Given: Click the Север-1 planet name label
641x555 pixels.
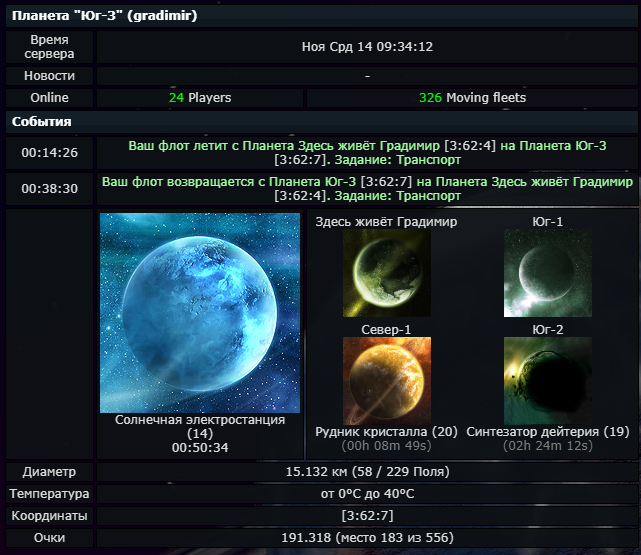Looking at the screenshot, I should pyautogui.click(x=386, y=329).
